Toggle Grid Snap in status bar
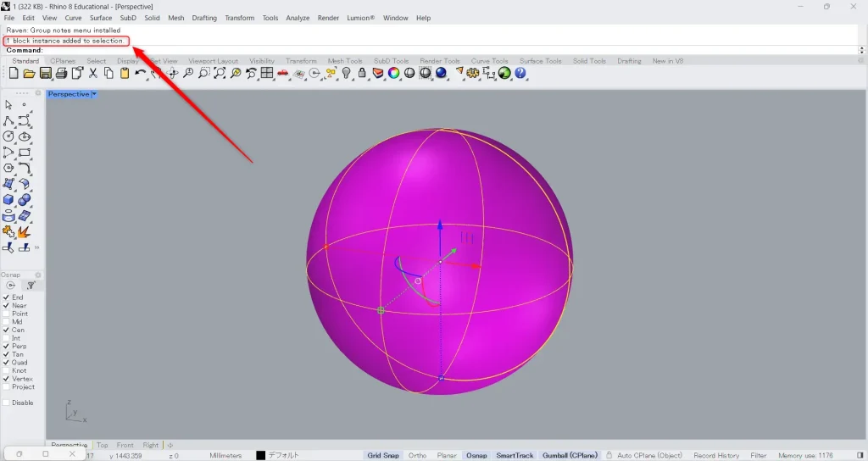 pos(383,455)
